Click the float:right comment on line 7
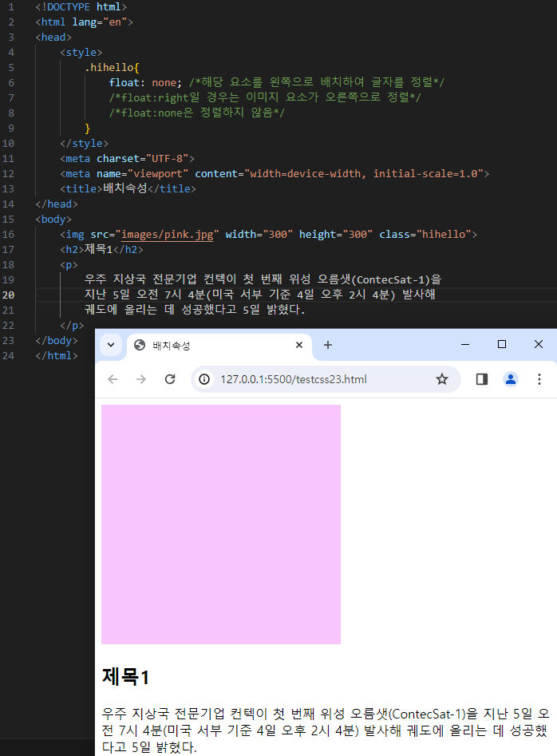Image resolution: width=557 pixels, height=756 pixels. click(264, 97)
